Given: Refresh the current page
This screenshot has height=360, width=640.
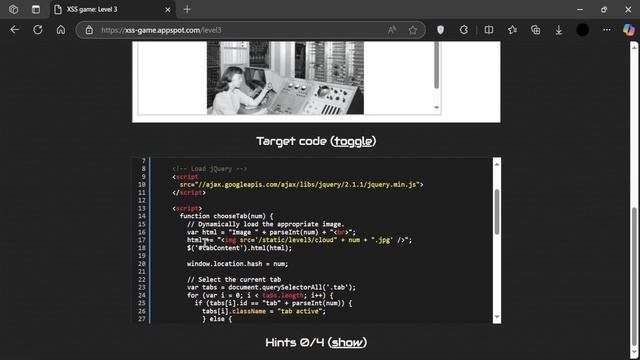Looking at the screenshot, I should click(38, 30).
